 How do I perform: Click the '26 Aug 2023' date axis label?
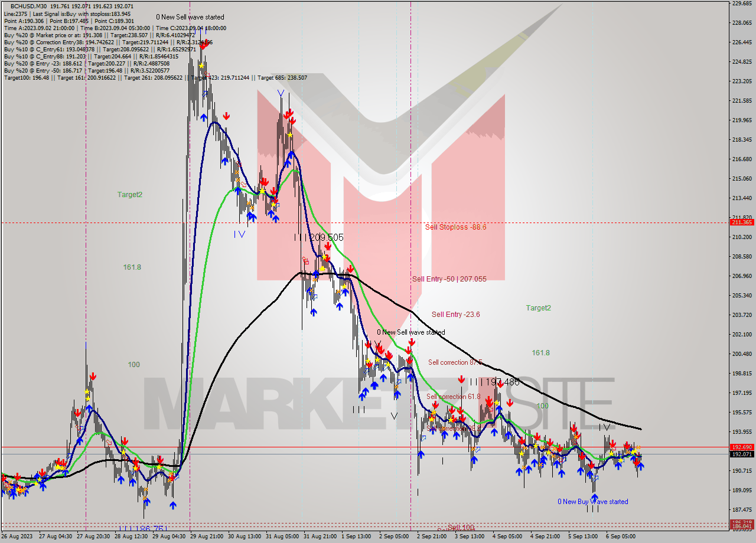point(17,537)
